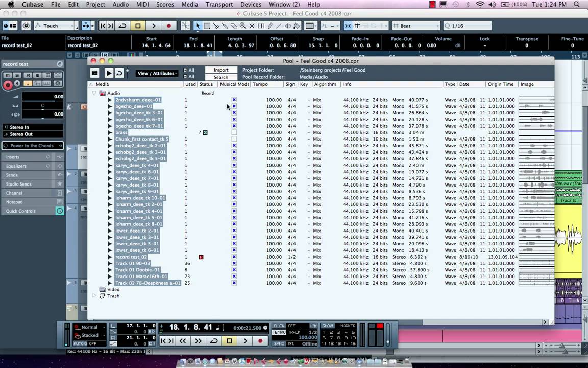Image resolution: width=588 pixels, height=368 pixels.
Task: Select the Color paint bucket tool
Action: click(297, 26)
